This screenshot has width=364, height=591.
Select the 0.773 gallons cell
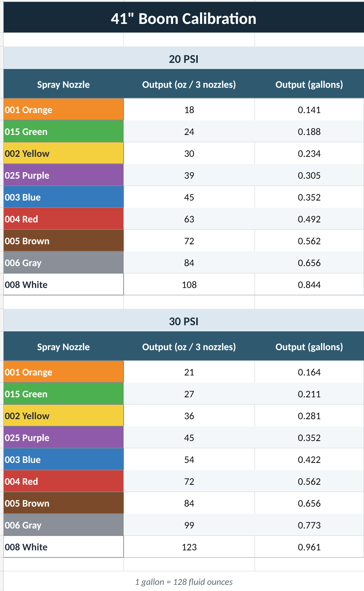(309, 525)
